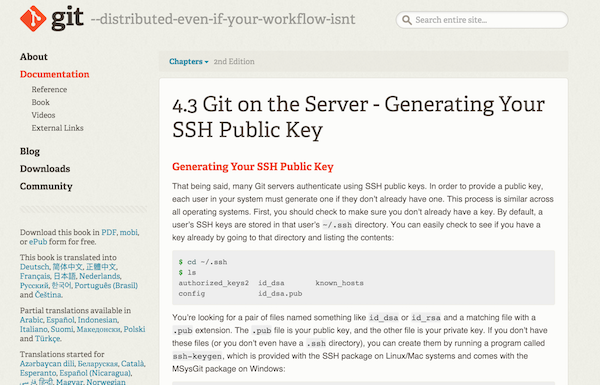Click the 2nd Edition label
Screen dimensions: 600x385
pos(234,61)
